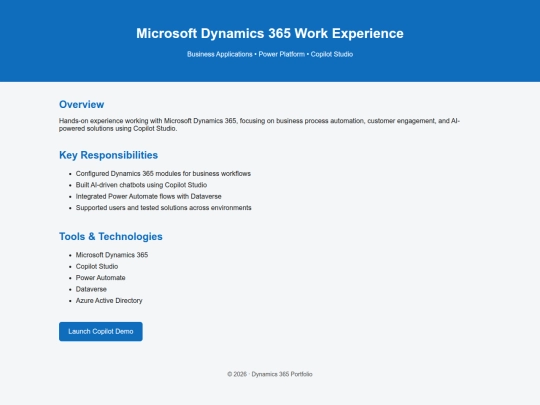Click the overview paragraph starting 'Hands-on experience'
This screenshot has height=405, width=540.
[259, 125]
